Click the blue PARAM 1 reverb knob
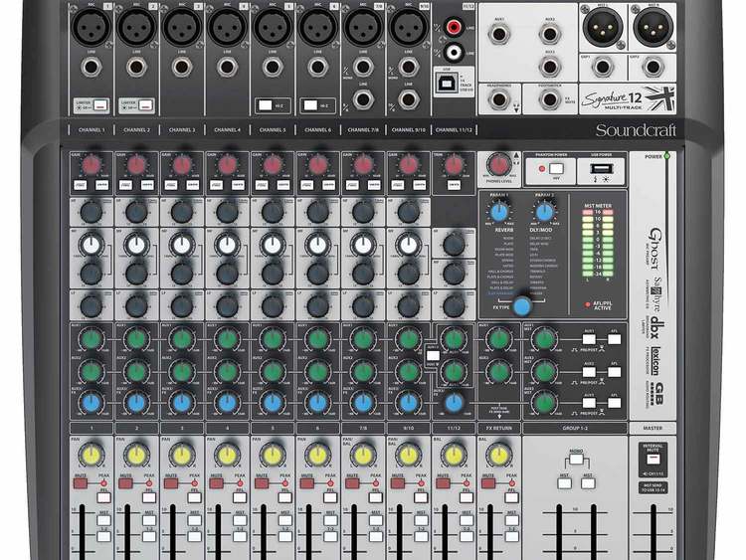This screenshot has height=560, width=746. [x=499, y=212]
